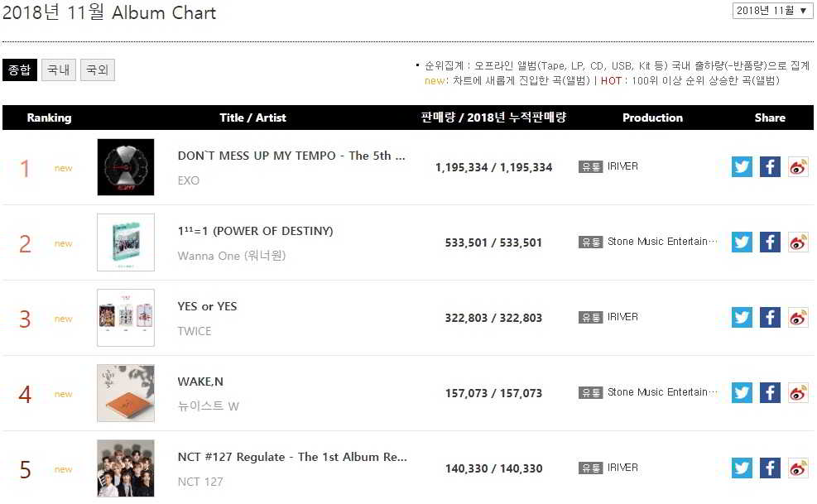Share NCT 127 album on Twitter
Image resolution: width=817 pixels, height=504 pixels.
pos(742,468)
